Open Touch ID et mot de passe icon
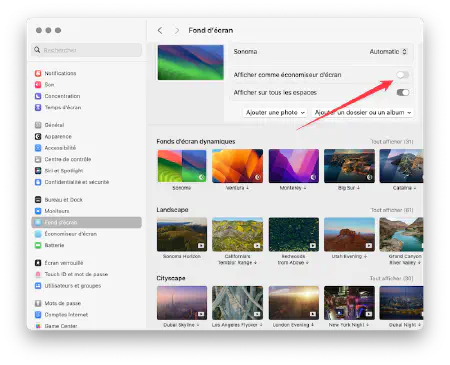This screenshot has height=365, width=450. tap(38, 274)
